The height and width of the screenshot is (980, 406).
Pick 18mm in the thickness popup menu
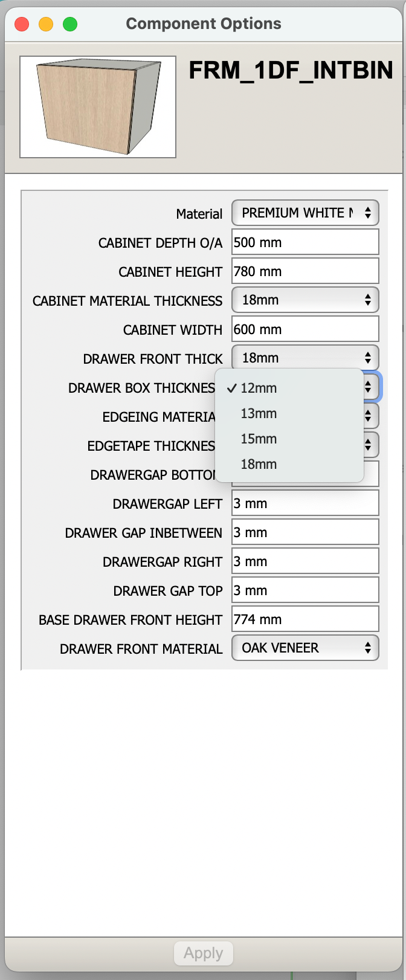click(x=259, y=465)
